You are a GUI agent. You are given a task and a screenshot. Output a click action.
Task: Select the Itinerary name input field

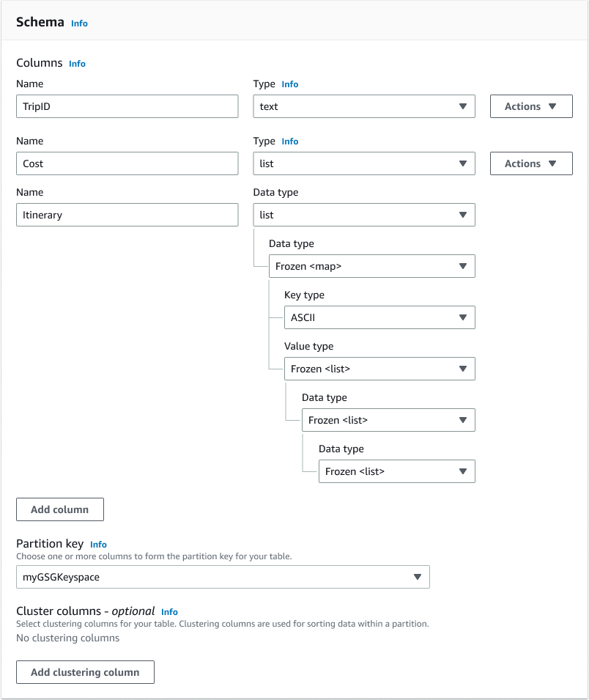pyautogui.click(x=127, y=215)
